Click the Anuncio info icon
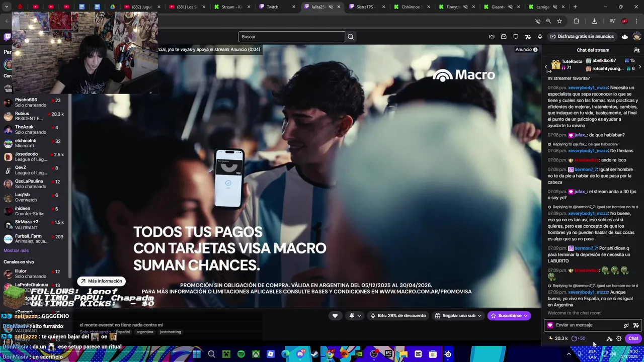The height and width of the screenshot is (362, 644). 535,49
